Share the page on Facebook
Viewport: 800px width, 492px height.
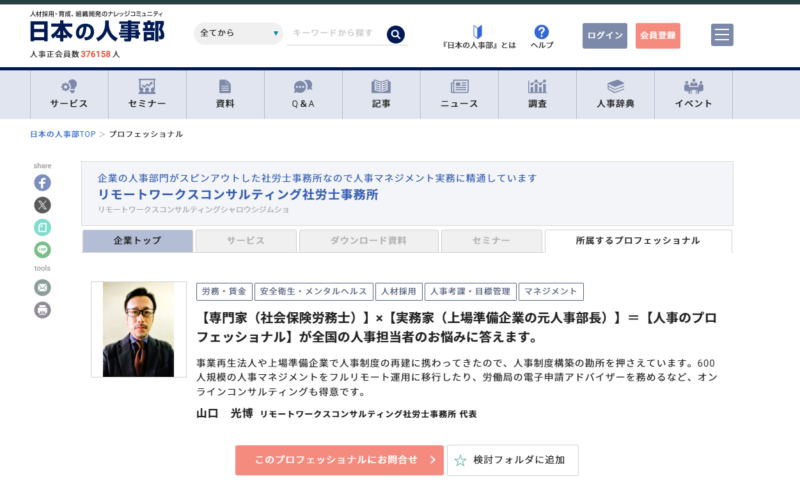click(42, 183)
